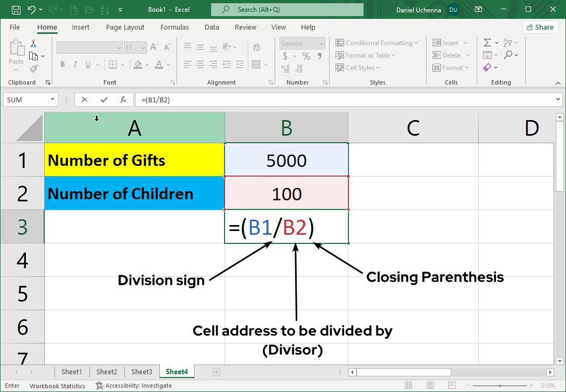Image resolution: width=566 pixels, height=392 pixels.
Task: Apply the Comma Style format
Action: (x=320, y=56)
